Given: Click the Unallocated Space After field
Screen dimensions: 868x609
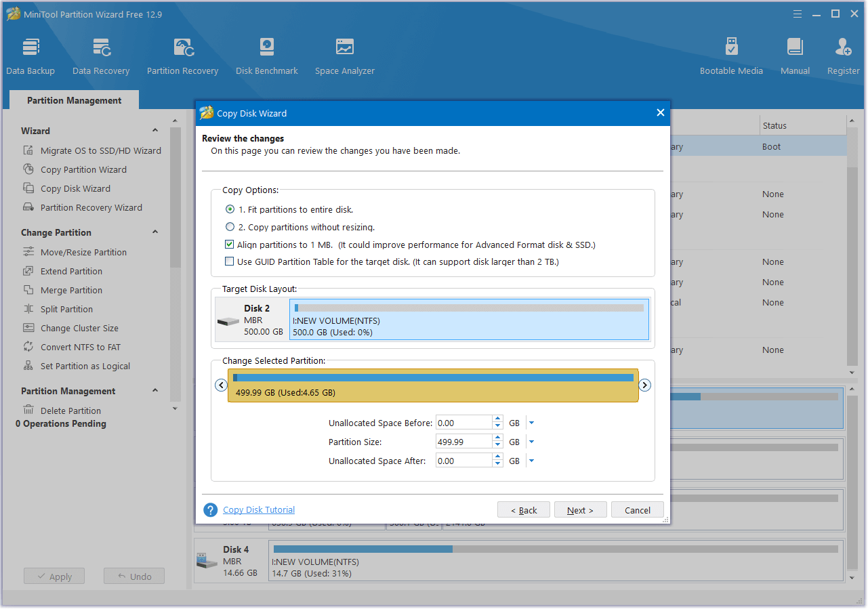Looking at the screenshot, I should pyautogui.click(x=464, y=461).
